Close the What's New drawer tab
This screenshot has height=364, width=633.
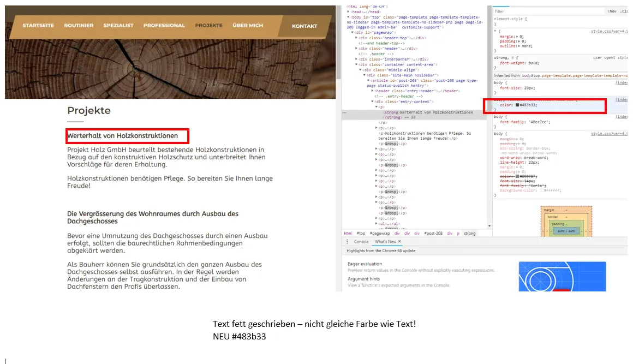click(399, 242)
